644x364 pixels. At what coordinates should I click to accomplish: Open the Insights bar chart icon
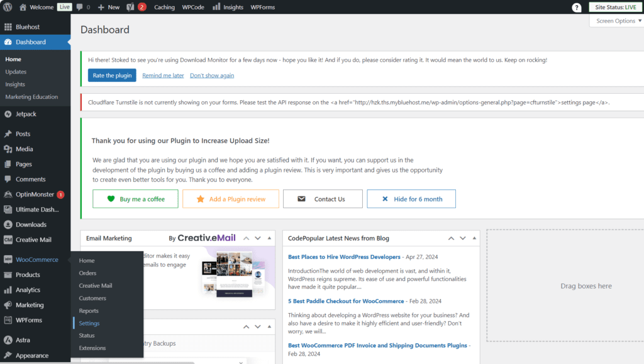pyautogui.click(x=228, y=7)
